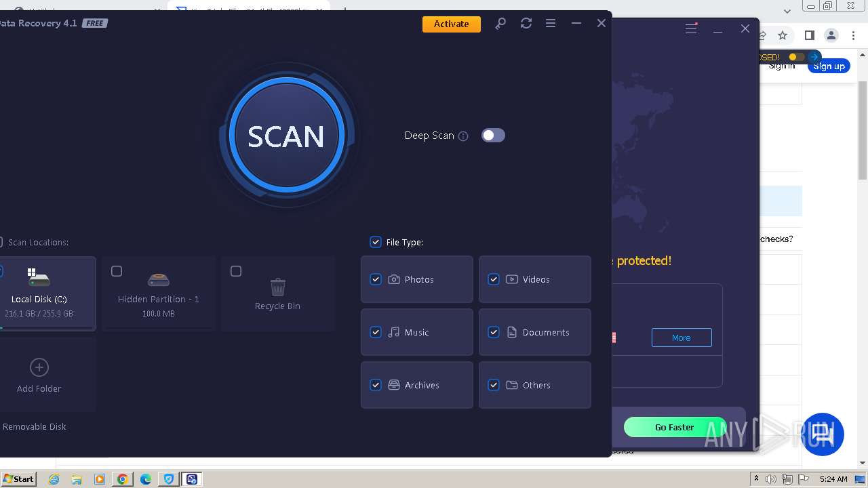868x488 pixels.
Task: Uncheck the Videos checkbox
Action: 494,279
